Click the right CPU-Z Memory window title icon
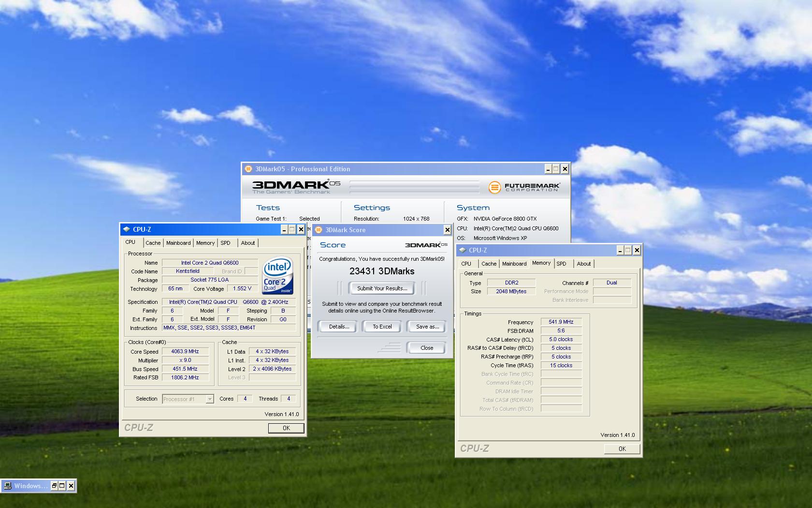812x508 pixels. click(x=463, y=250)
